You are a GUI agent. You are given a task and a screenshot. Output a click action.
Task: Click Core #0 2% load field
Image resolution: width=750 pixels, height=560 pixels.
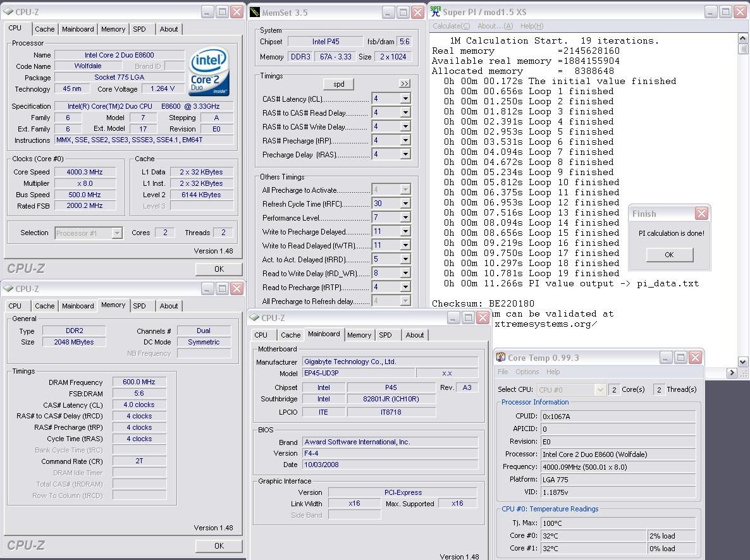(x=672, y=536)
